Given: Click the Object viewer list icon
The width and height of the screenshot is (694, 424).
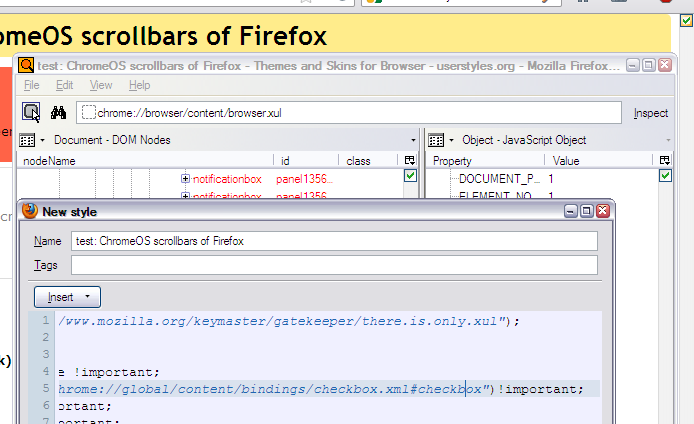Looking at the screenshot, I should click(436, 140).
